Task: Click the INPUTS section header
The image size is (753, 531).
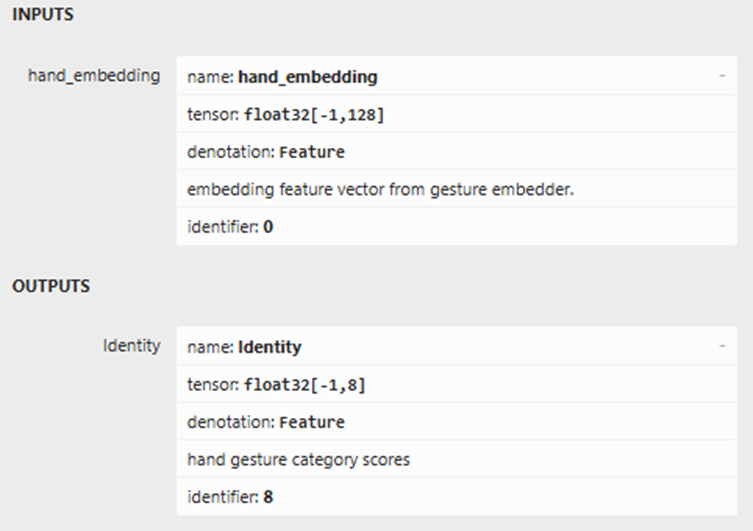Action: coord(43,14)
